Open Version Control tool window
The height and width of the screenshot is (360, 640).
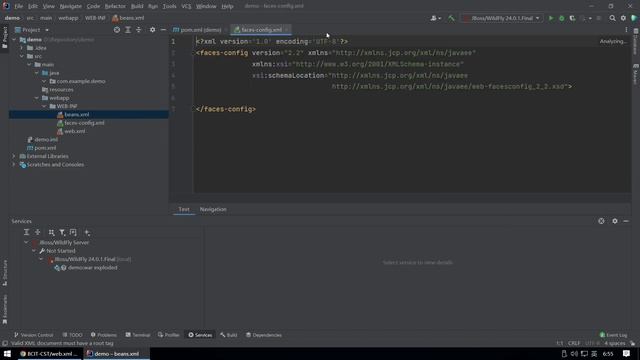[33, 335]
